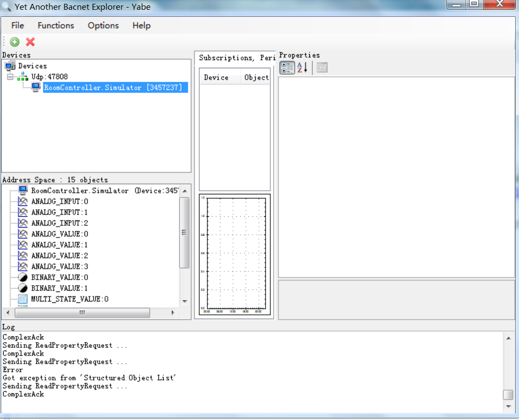This screenshot has width=519, height=420.
Task: Toggle categorized view of properties
Action: pos(287,67)
